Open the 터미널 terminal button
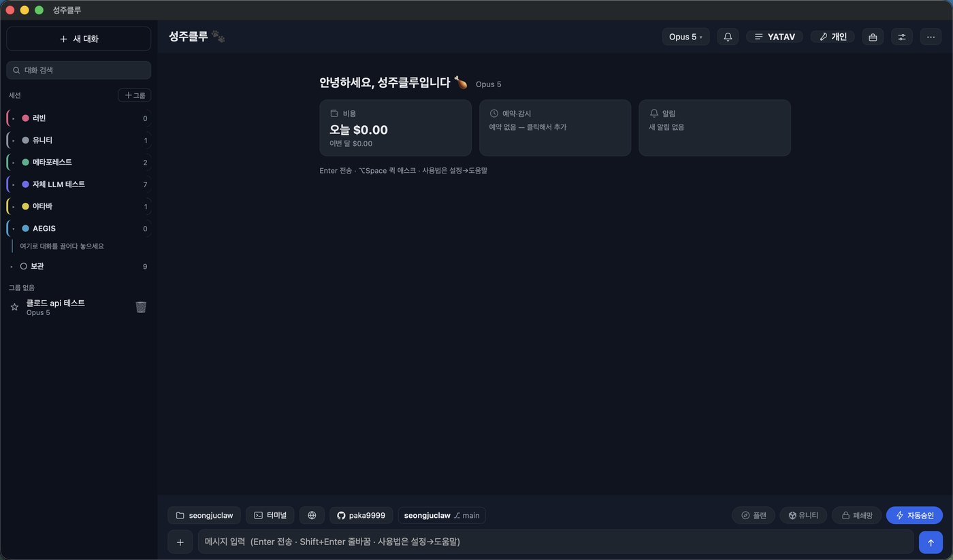This screenshot has width=953, height=560. tap(270, 515)
